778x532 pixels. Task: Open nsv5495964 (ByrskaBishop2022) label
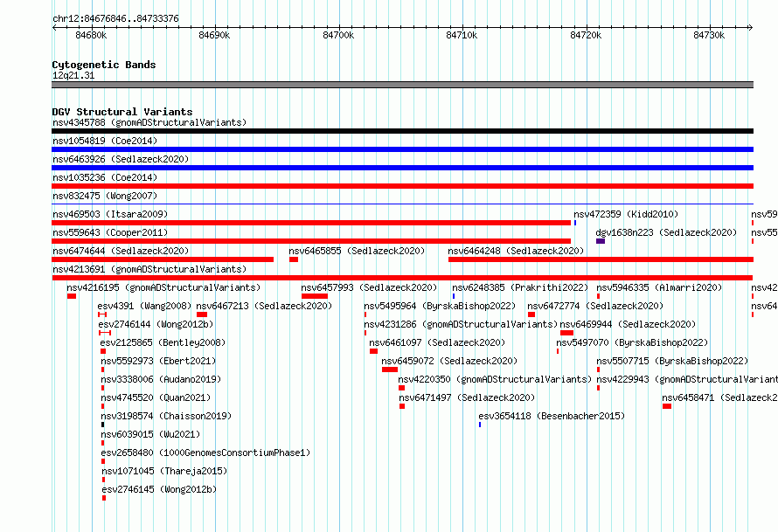point(440,306)
